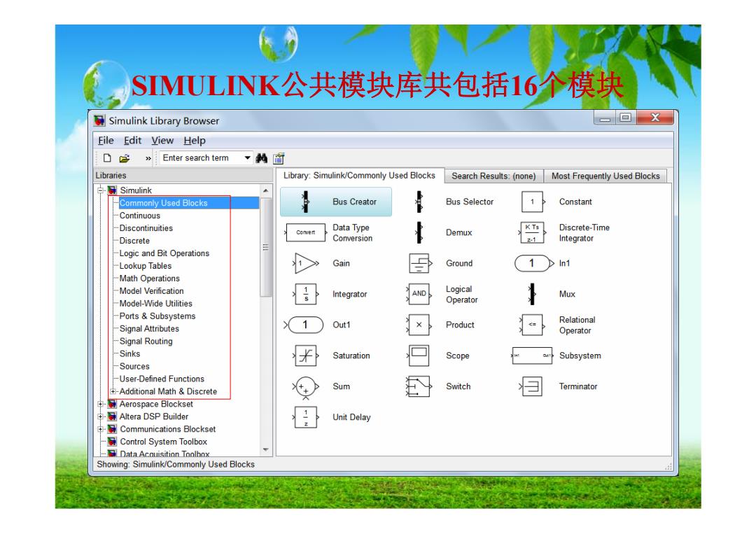Open the Sources library
This screenshot has height=534, width=756.
(134, 366)
